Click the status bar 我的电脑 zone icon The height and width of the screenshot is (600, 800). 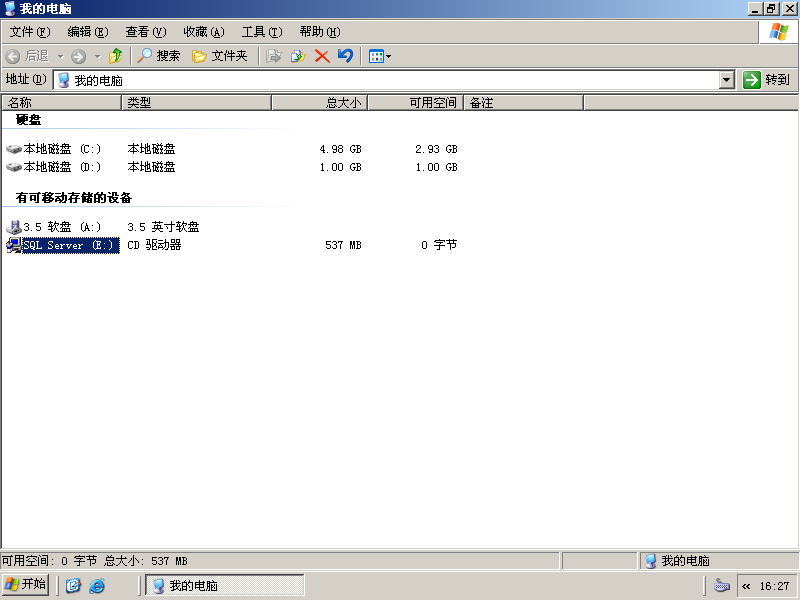[651, 561]
